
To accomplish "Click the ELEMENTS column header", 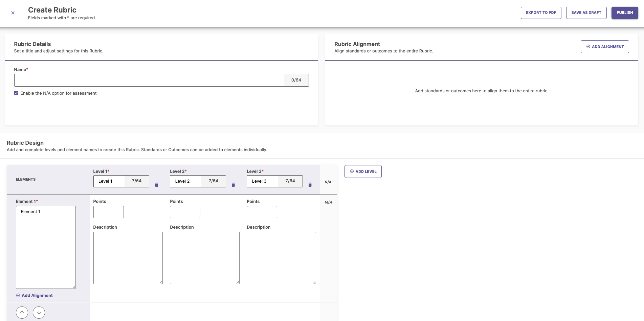I will (26, 179).
